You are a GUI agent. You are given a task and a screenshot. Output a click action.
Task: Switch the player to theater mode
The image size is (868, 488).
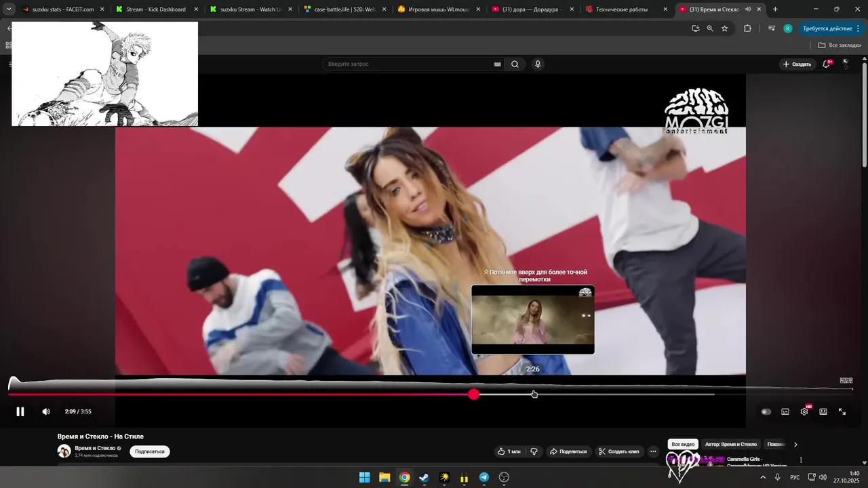823,411
